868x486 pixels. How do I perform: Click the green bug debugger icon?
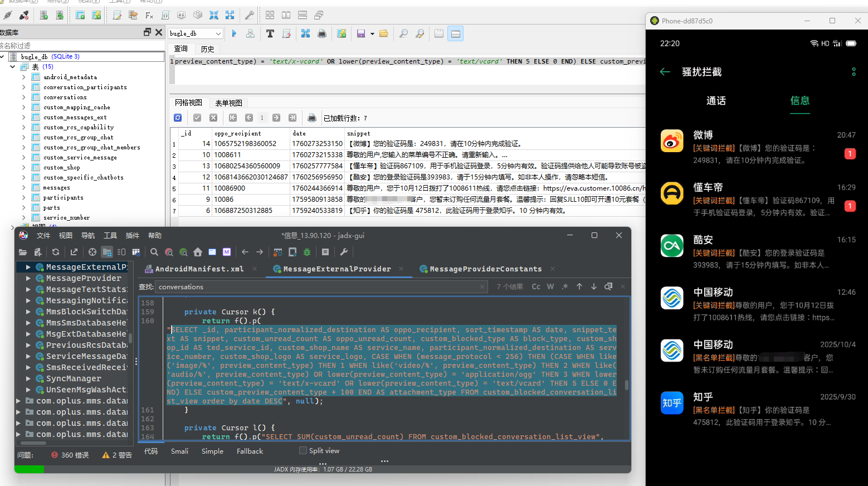(307, 252)
